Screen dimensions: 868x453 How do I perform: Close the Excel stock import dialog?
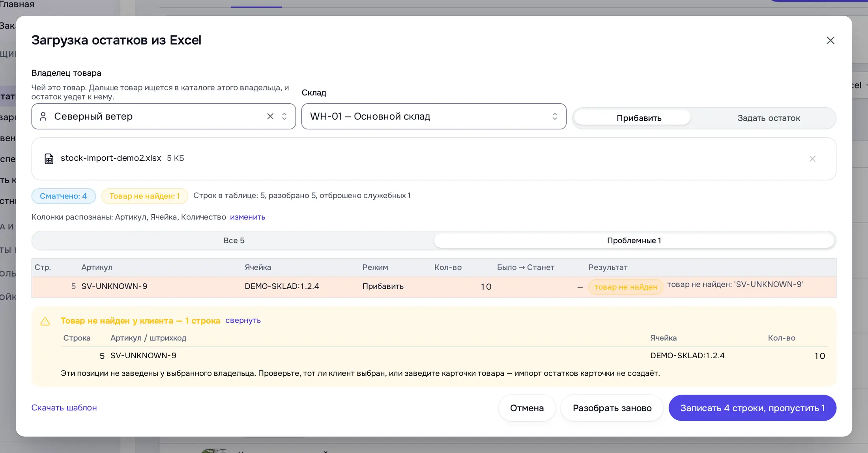pos(831,40)
